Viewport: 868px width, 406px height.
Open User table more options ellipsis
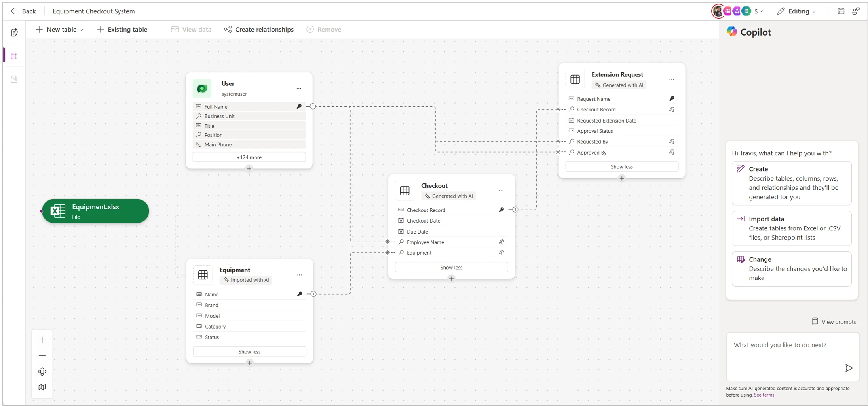point(299,89)
